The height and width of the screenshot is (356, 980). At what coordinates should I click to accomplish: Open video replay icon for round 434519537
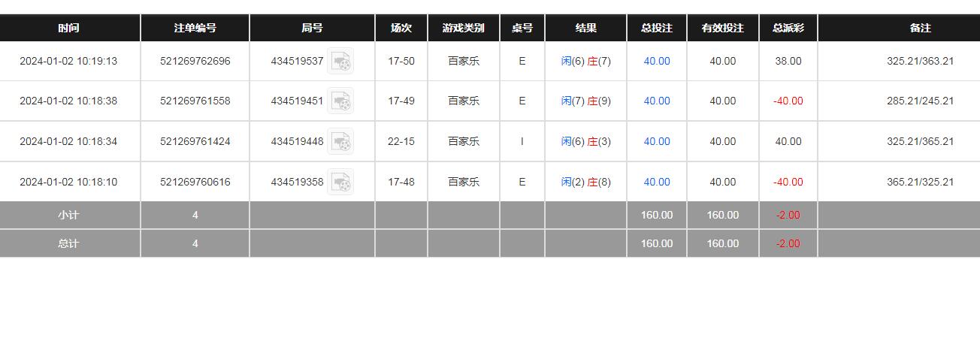click(340, 62)
